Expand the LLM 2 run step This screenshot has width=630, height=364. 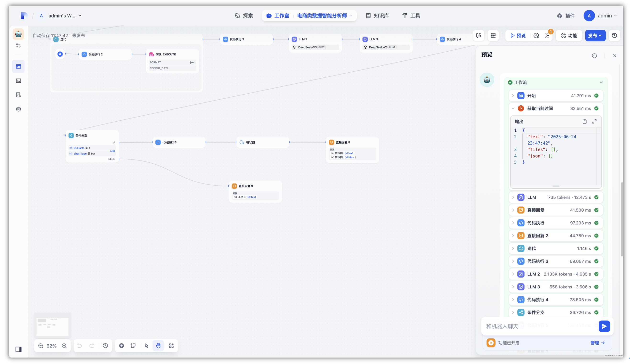click(x=513, y=274)
